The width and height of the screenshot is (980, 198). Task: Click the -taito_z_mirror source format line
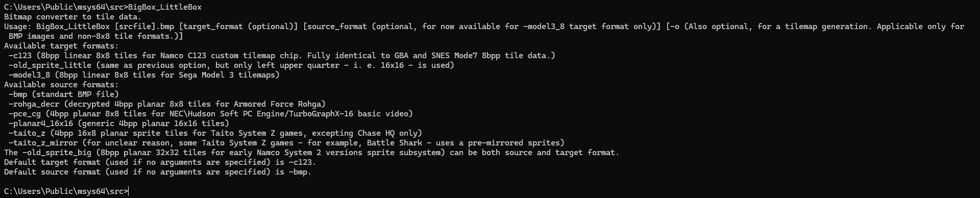point(286,143)
